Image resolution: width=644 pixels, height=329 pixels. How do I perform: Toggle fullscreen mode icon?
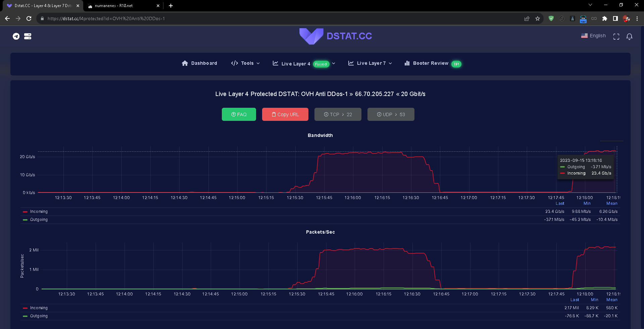616,36
